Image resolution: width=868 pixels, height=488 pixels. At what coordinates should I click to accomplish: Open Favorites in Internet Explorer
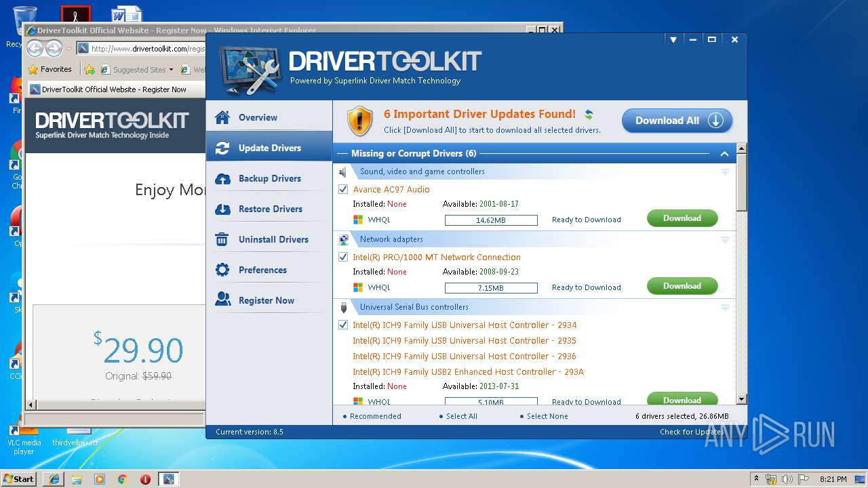50,69
